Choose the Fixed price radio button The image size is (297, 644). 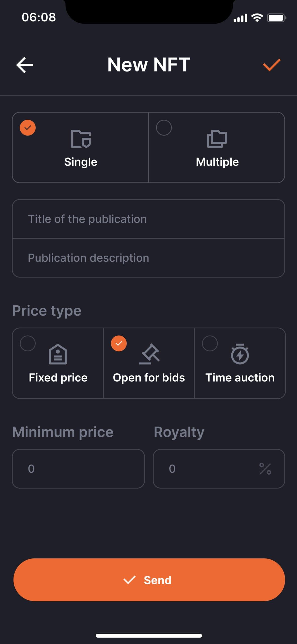pos(28,343)
